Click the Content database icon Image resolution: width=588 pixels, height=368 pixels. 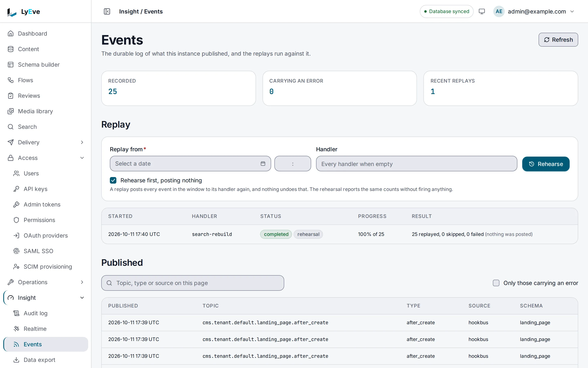click(x=11, y=49)
